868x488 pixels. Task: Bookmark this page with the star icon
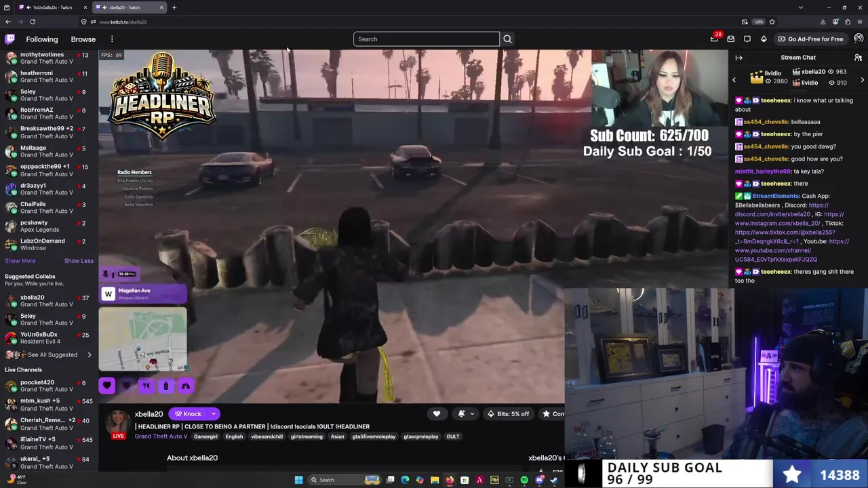click(772, 22)
